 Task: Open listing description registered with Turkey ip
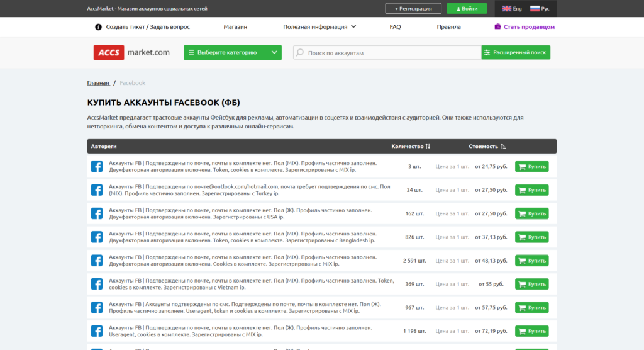pos(250,189)
